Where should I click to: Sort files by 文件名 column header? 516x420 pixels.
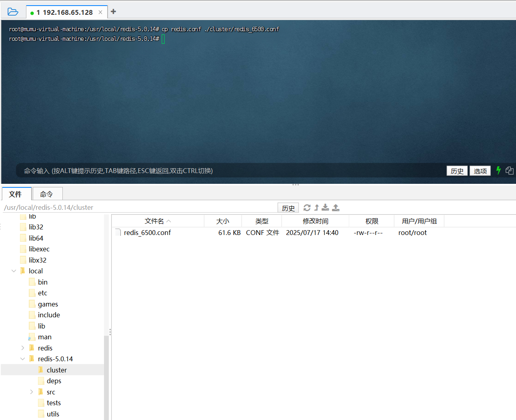(154, 221)
